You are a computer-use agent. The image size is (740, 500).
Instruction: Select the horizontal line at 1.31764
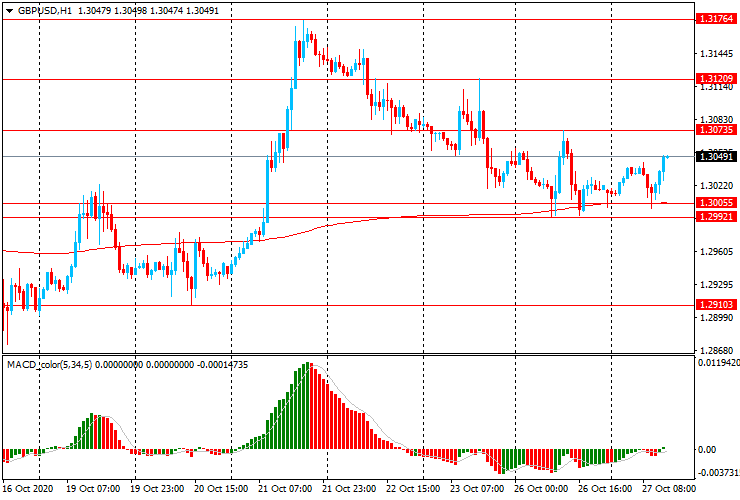pos(348,20)
